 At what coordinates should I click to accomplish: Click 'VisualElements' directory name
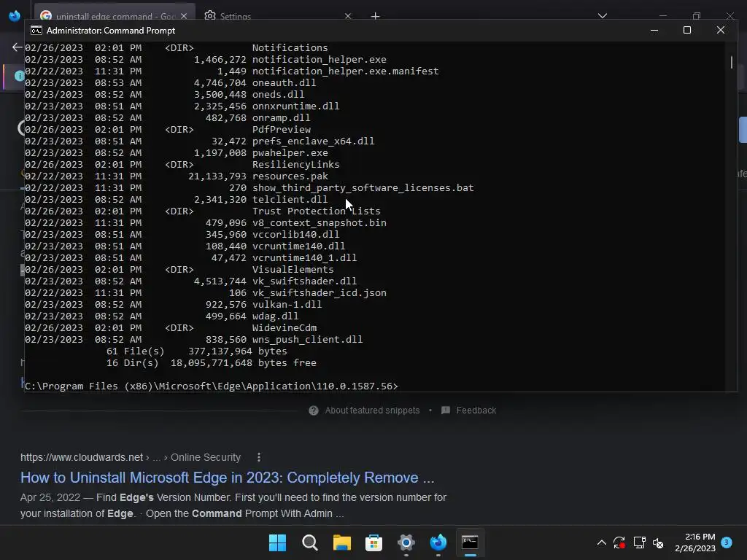pos(293,270)
